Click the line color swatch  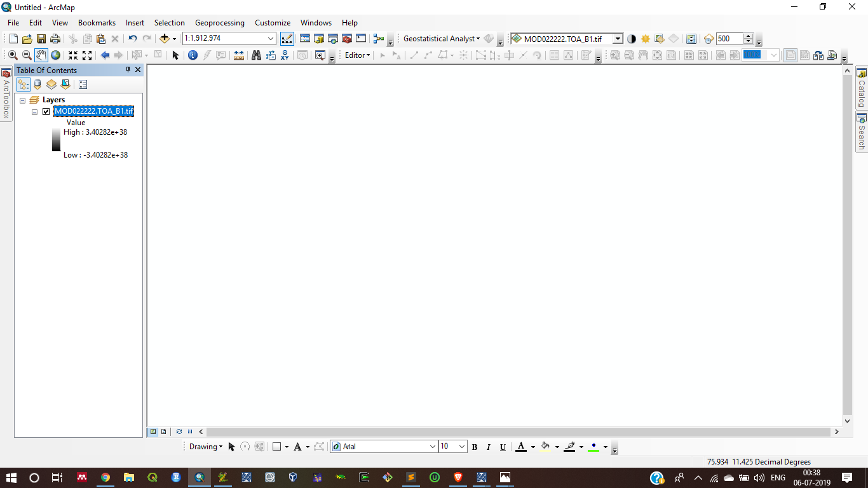[x=569, y=447]
